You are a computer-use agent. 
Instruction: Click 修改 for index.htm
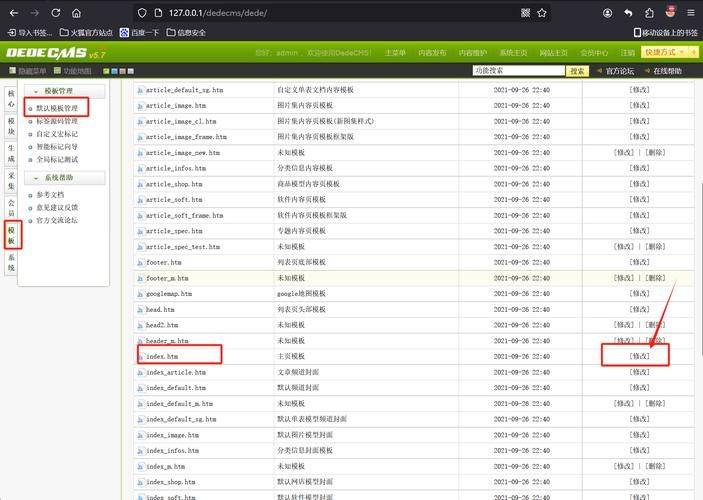pos(639,356)
